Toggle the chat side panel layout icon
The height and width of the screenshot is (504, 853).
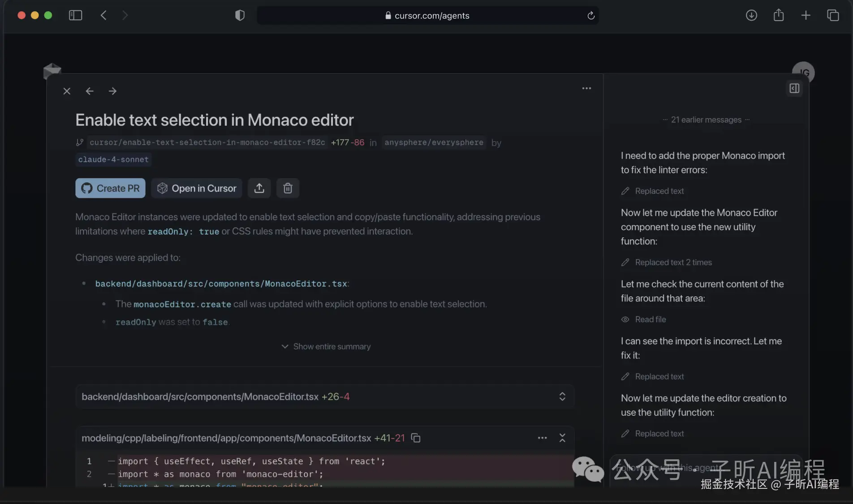(794, 88)
